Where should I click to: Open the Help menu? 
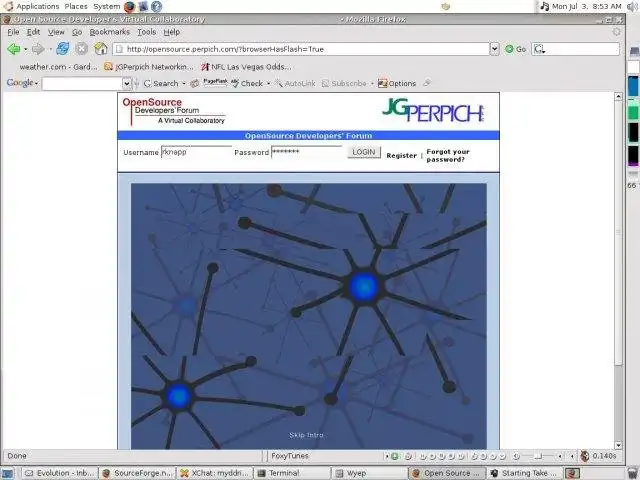tap(171, 32)
